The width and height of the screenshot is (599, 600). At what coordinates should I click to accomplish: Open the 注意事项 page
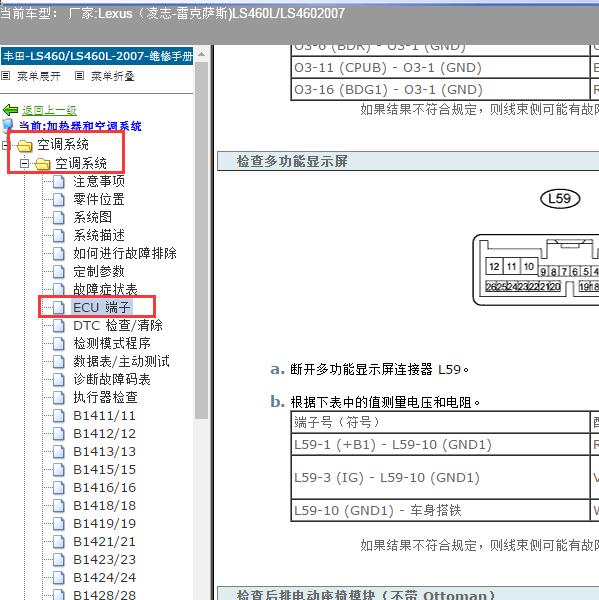99,181
